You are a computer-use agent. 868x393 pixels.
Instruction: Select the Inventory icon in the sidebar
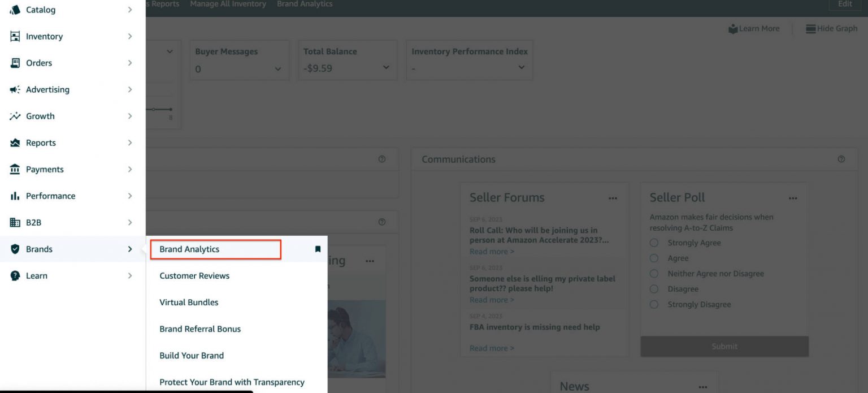tap(15, 36)
